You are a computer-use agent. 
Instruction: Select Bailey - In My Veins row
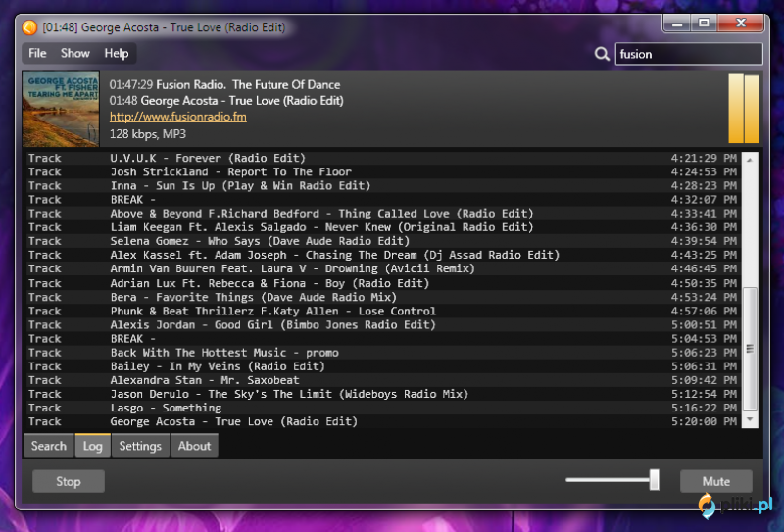[x=383, y=366]
